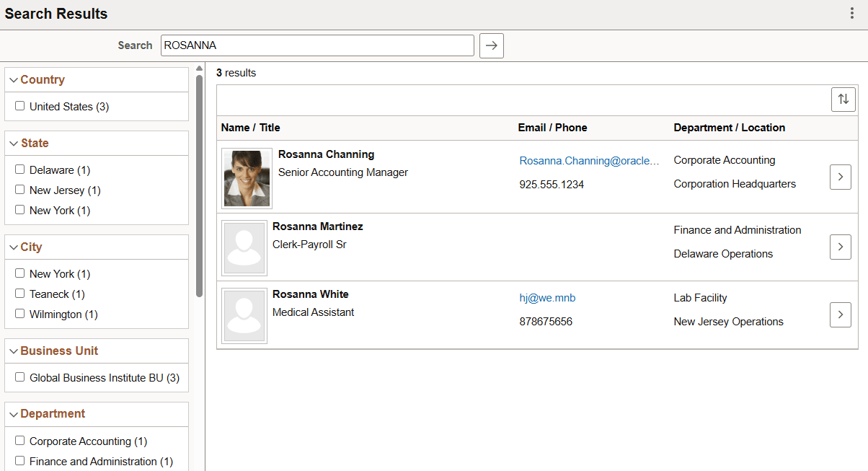Check the Teaneck city filter
Image resolution: width=868 pixels, height=471 pixels.
(x=19, y=294)
